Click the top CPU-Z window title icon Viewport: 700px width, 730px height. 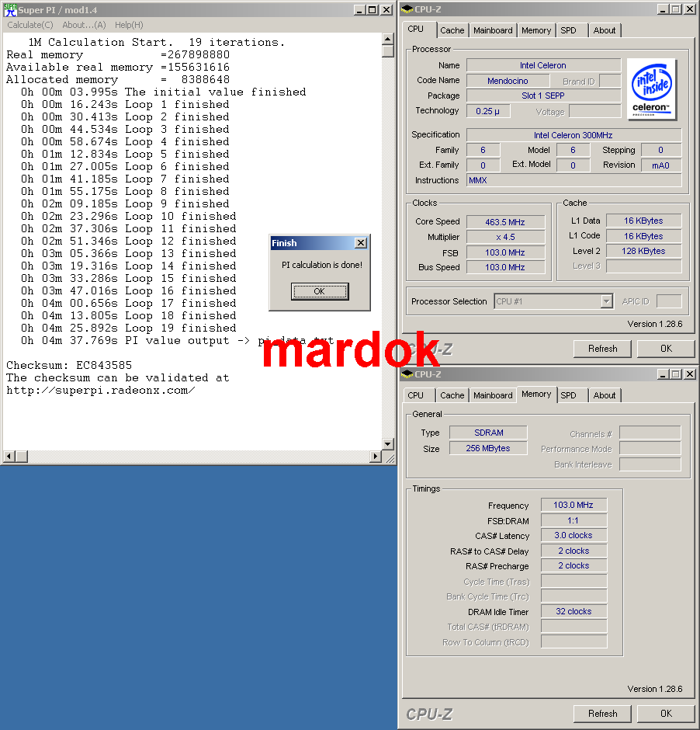(407, 9)
